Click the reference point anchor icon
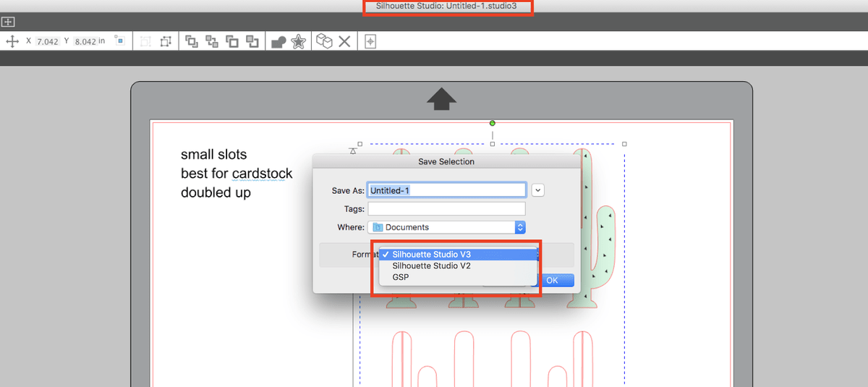The width and height of the screenshot is (868, 387). (x=119, y=41)
